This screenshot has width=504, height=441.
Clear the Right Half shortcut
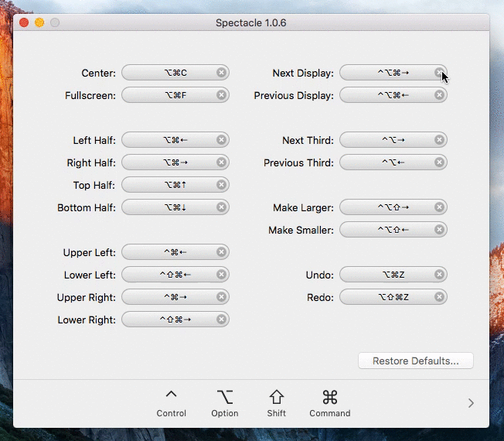pos(221,162)
